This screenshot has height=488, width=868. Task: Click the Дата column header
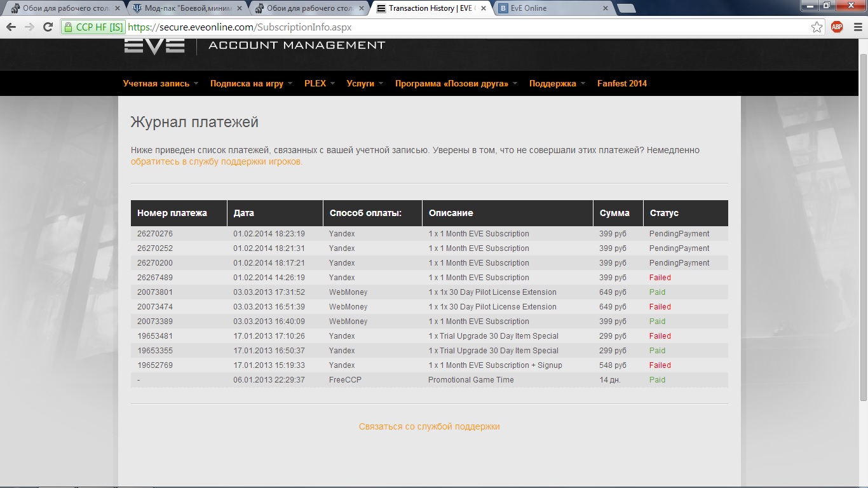click(275, 213)
